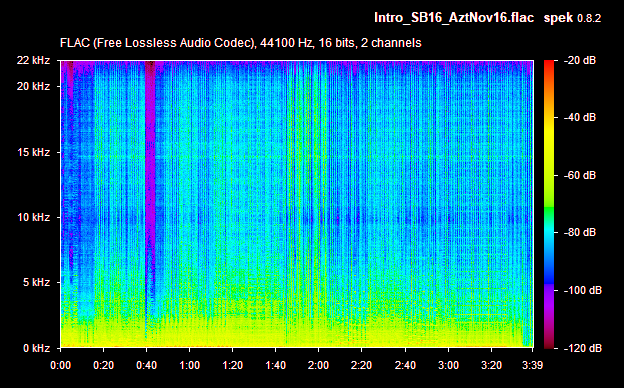The height and width of the screenshot is (388, 624).
Task: Click the 1:00 time marker
Action: click(x=189, y=365)
